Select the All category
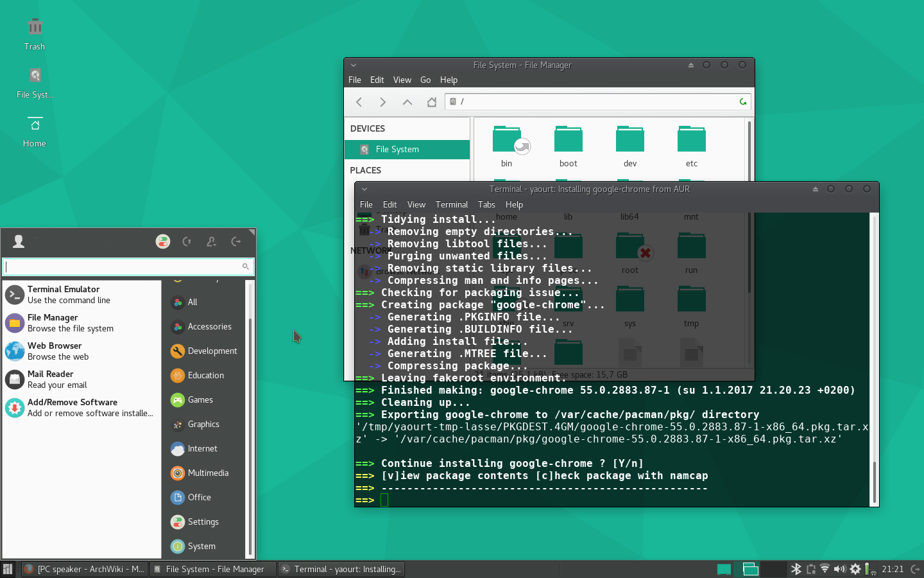924x578 pixels. pos(205,302)
